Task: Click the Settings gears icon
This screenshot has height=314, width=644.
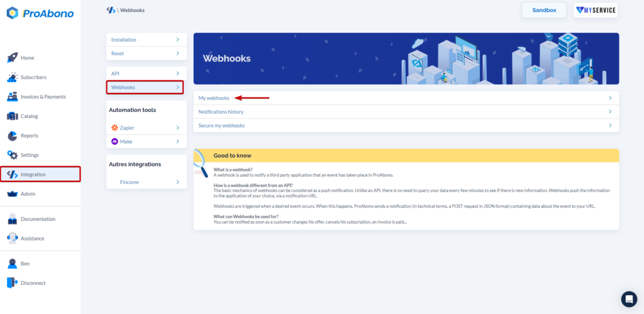Action: (x=13, y=155)
